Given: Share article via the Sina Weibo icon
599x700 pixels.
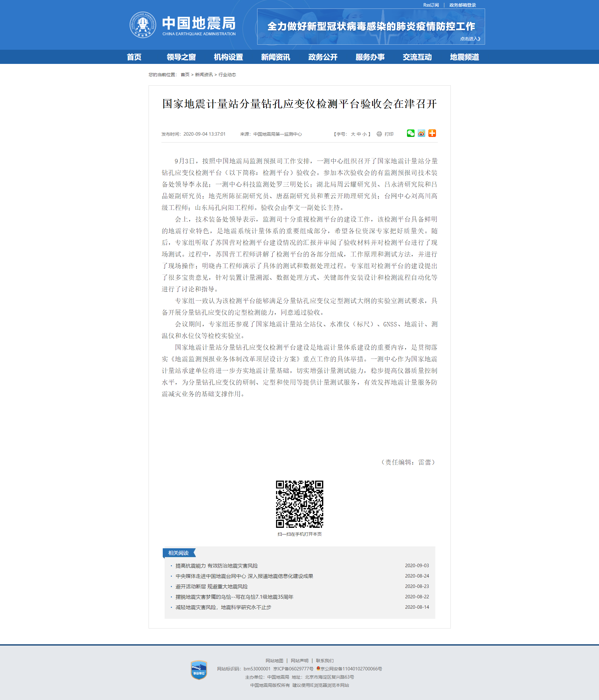Looking at the screenshot, I should (421, 133).
